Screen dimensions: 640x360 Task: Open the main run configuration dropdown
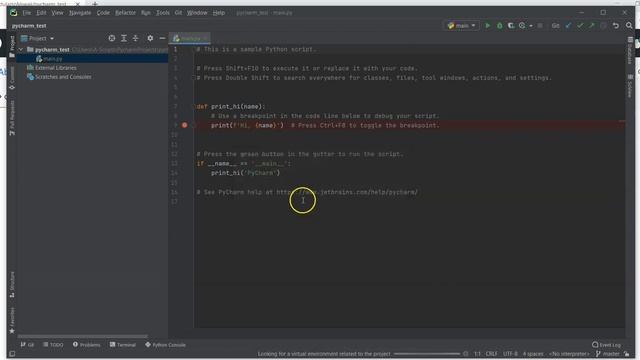(462, 26)
